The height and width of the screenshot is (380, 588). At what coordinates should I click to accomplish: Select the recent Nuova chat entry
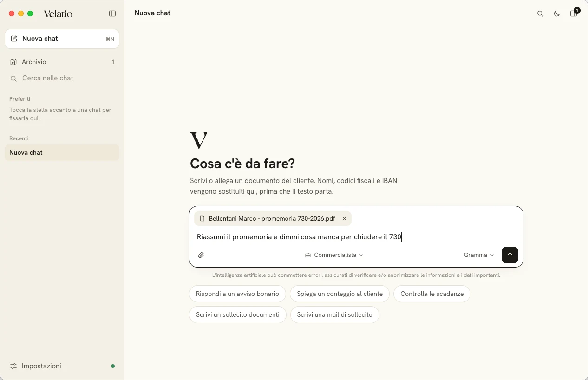tap(62, 152)
